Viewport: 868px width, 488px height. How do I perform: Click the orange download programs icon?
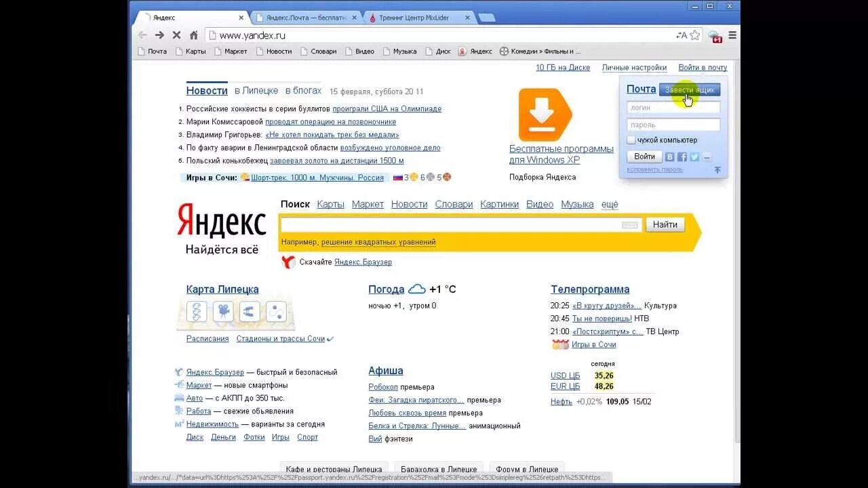545,115
